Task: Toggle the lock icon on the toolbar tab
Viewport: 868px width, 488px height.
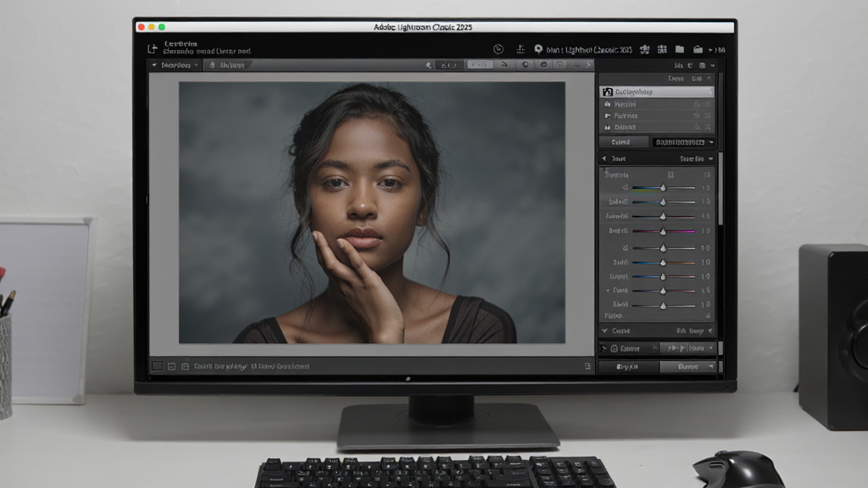Action: tap(212, 65)
